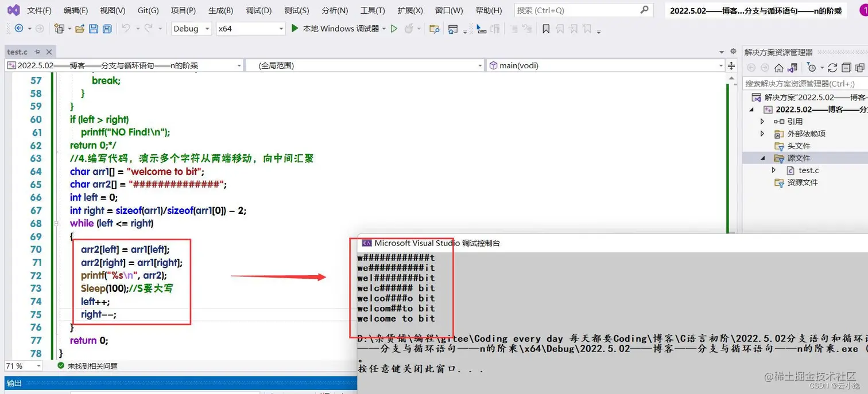Click the hot reload flame icon
Image resolution: width=868 pixels, height=394 pixels.
click(x=409, y=28)
